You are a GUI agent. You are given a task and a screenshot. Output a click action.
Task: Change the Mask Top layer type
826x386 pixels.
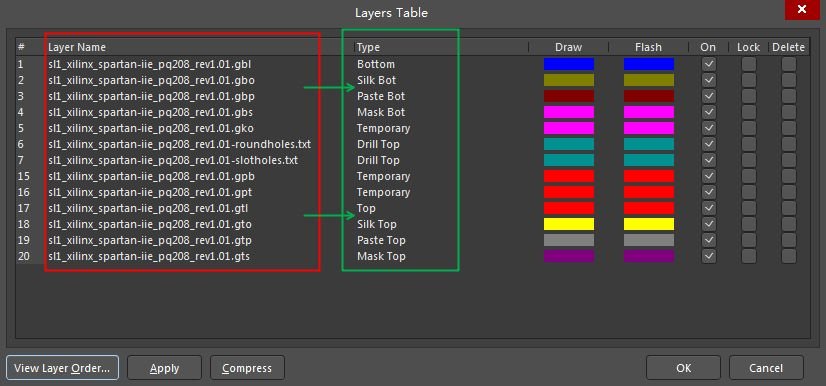[x=381, y=256]
